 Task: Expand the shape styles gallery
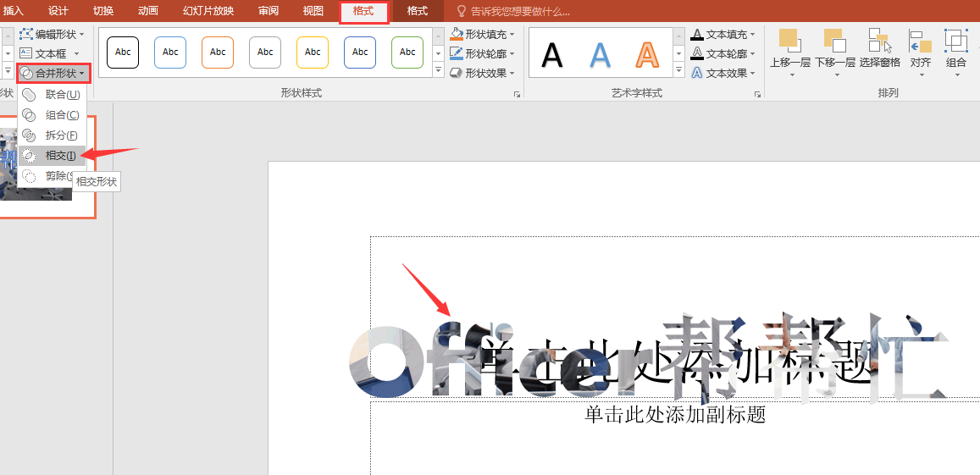pos(438,70)
